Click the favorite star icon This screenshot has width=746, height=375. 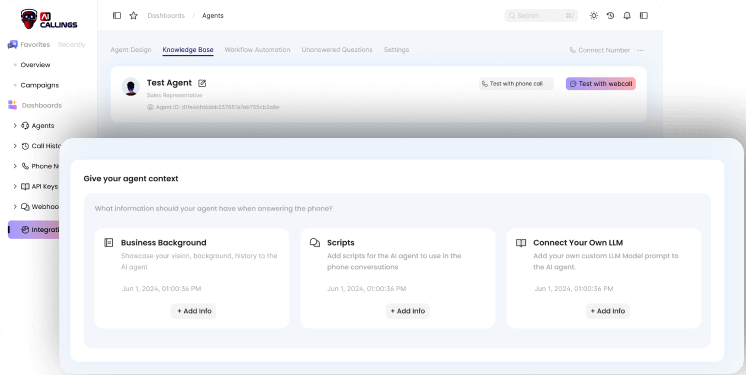(x=134, y=16)
